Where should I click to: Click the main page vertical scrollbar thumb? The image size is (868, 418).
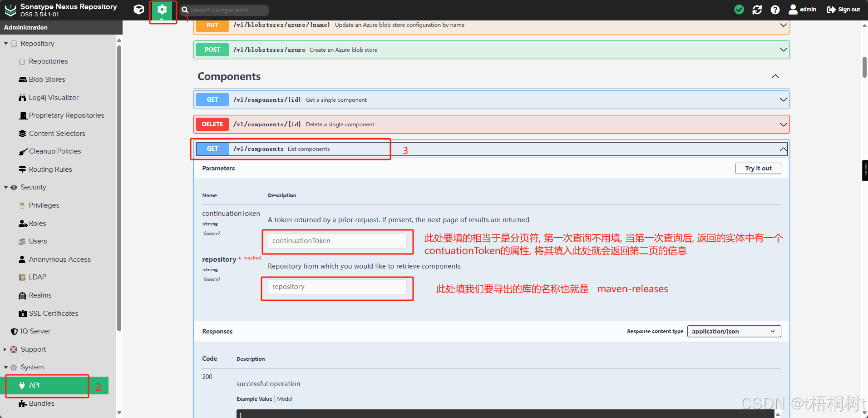865,67
